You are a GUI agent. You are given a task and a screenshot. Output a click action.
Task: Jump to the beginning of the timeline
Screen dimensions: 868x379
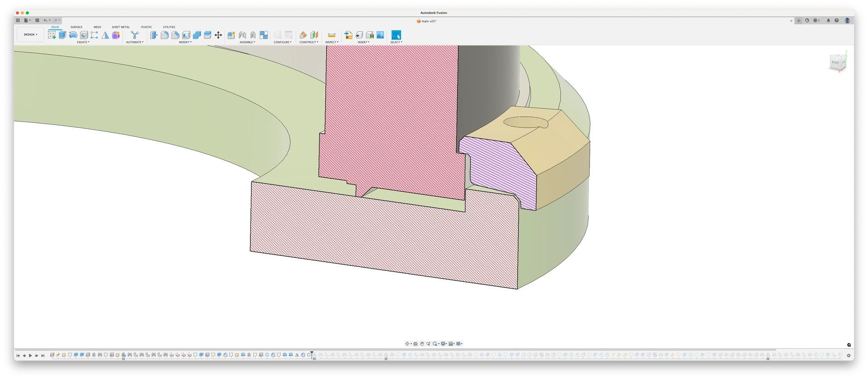point(18,356)
